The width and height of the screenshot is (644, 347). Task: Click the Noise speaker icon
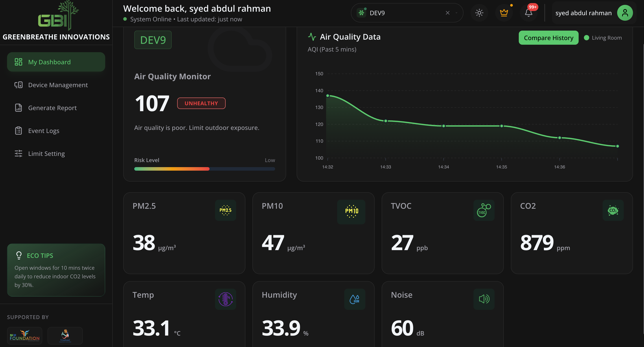pos(484,299)
